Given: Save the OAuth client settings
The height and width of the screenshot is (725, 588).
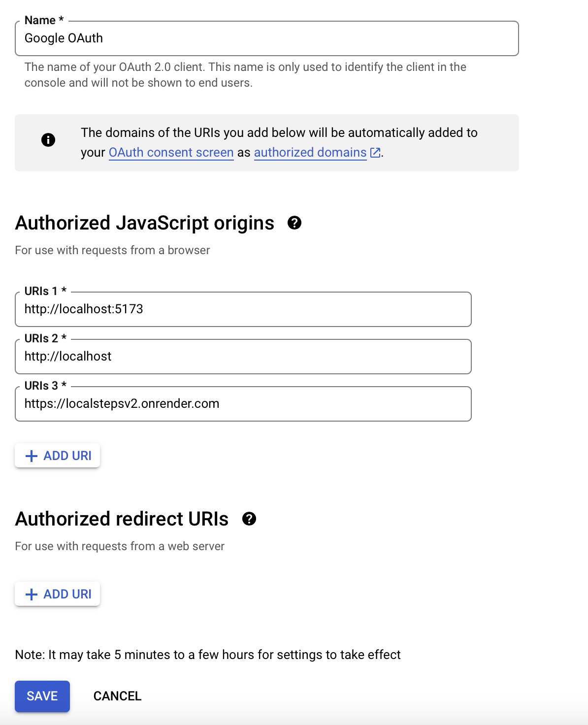Looking at the screenshot, I should [42, 696].
